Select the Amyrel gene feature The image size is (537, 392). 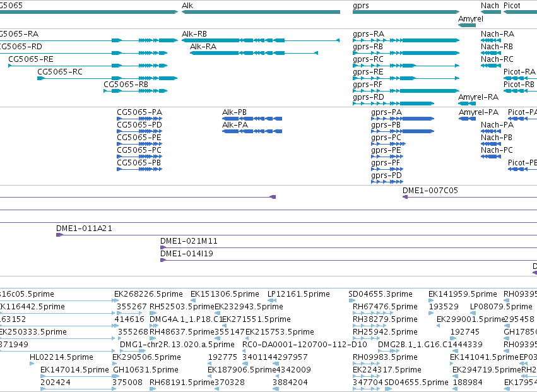(467, 25)
